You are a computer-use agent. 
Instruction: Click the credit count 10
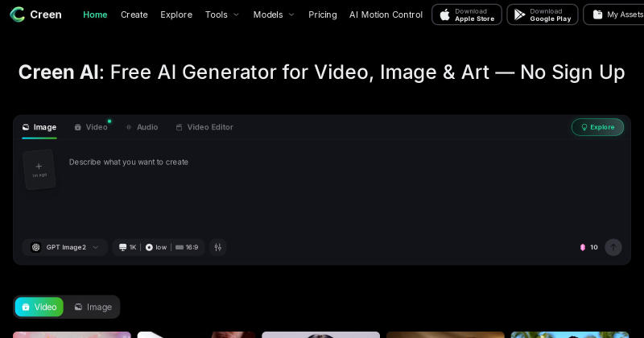(x=594, y=247)
